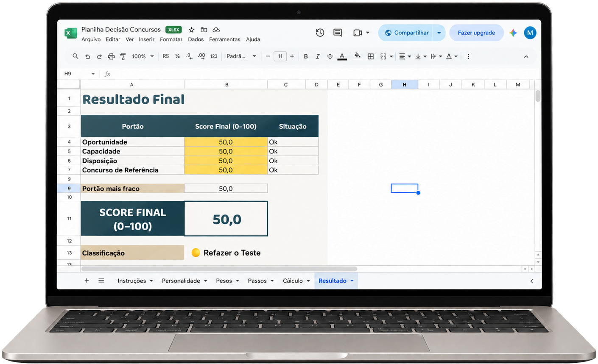Open the three-dot more toolbar options
Screen dimensions: 598x364
[468, 56]
